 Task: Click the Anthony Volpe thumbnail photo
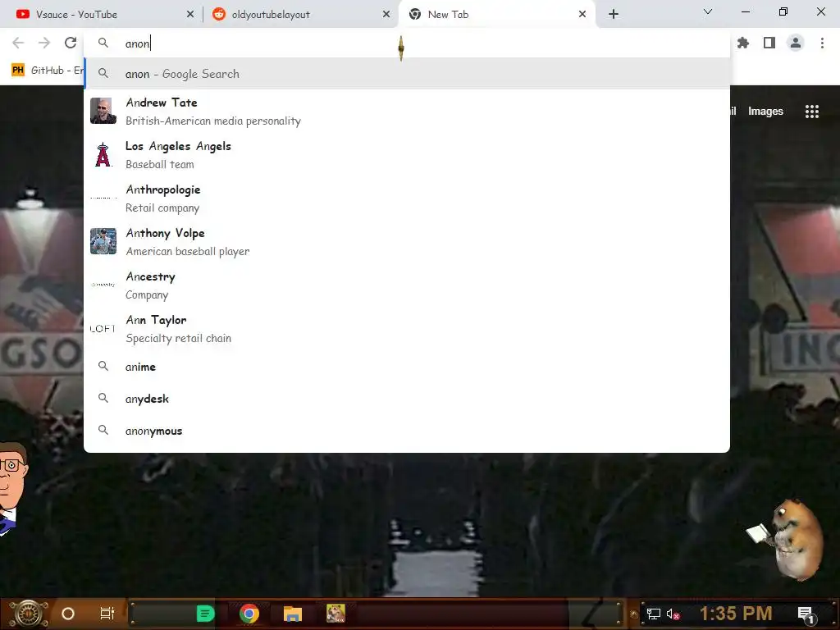103,241
